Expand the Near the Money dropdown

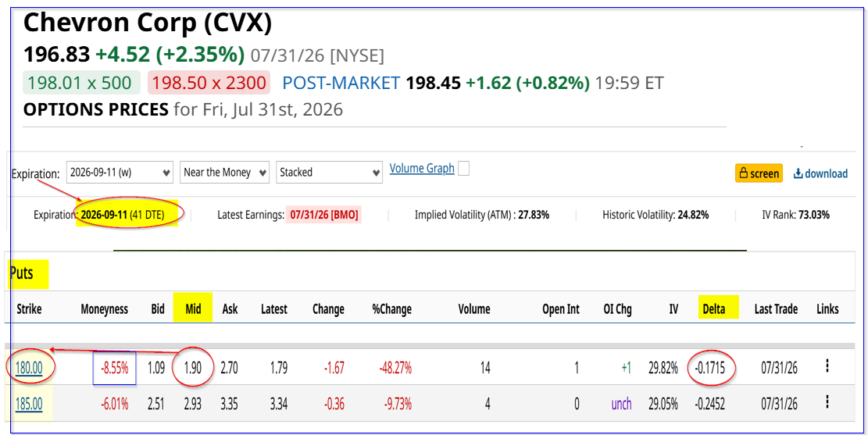tap(224, 172)
